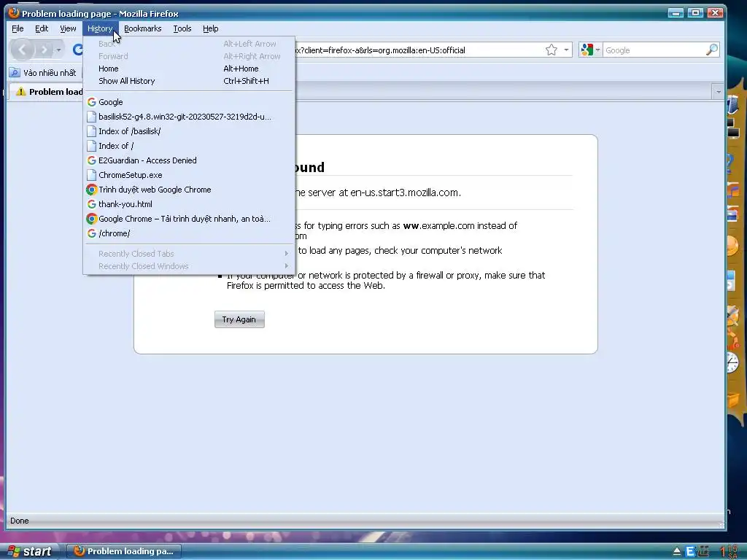Image resolution: width=747 pixels, height=560 pixels.
Task: Click the Google favicon beside 'Google' entry
Action: pyautogui.click(x=91, y=102)
